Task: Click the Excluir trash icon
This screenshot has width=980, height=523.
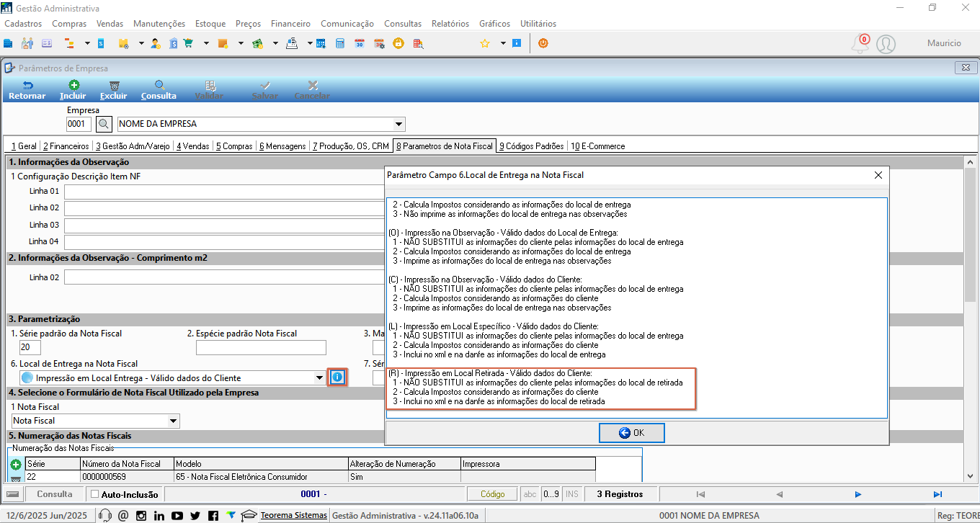Action: pyautogui.click(x=114, y=84)
